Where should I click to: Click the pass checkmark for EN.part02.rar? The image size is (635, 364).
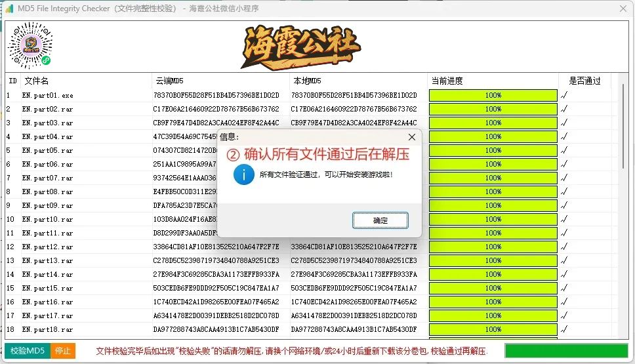click(x=564, y=109)
